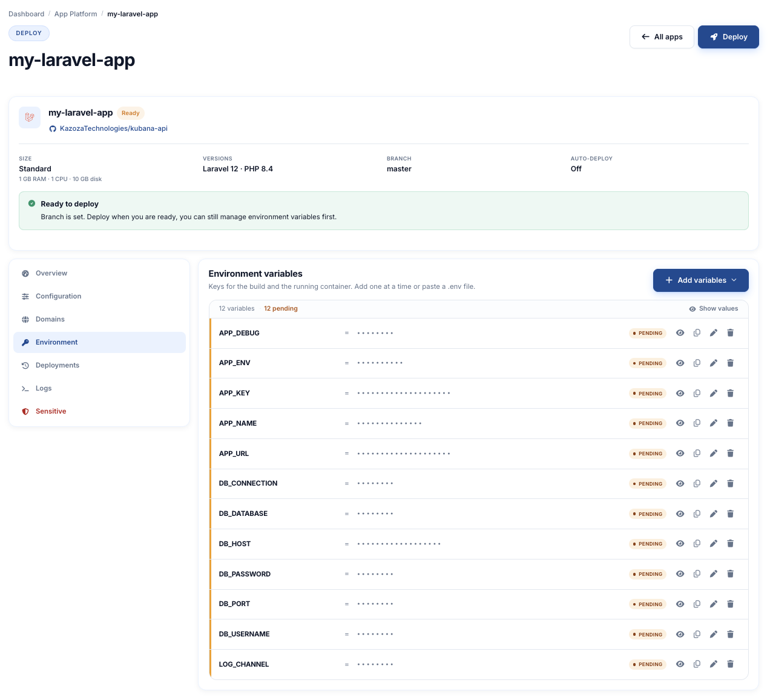Delete the DB_DATABASE variable
Viewport: 770px width, 700px height.
coord(730,514)
